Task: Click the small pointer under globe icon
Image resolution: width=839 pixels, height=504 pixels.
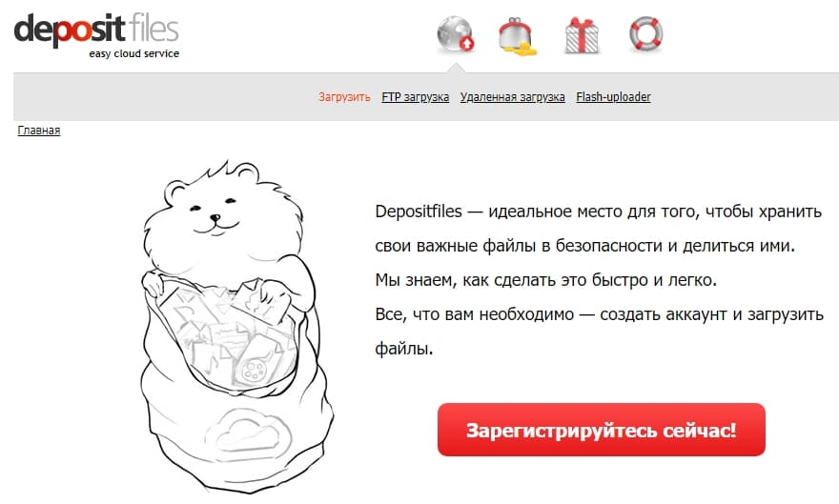Action: tap(456, 68)
